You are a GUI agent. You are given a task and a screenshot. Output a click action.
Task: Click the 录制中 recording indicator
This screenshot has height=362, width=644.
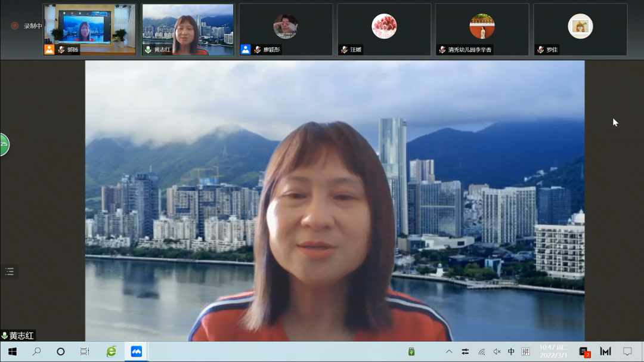click(x=27, y=26)
